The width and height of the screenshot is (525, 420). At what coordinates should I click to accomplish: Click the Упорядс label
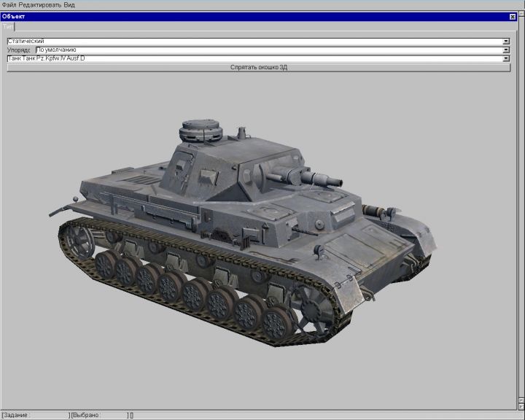[x=20, y=50]
